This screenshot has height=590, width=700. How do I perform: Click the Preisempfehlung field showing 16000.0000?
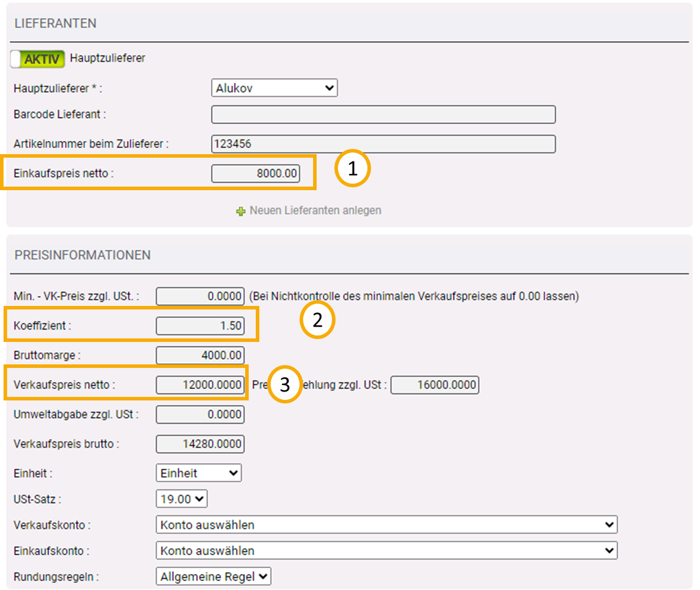(x=435, y=385)
